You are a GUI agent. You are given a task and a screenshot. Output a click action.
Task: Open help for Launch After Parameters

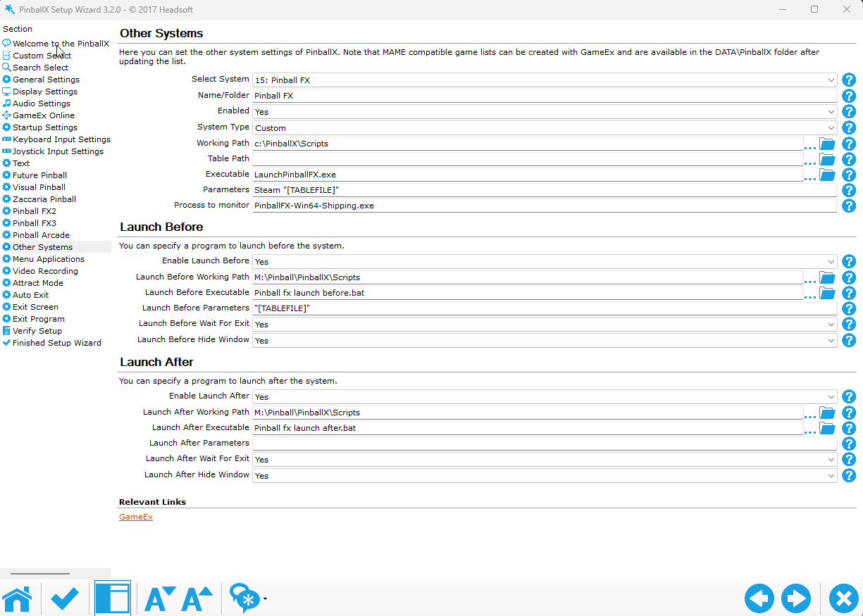849,444
